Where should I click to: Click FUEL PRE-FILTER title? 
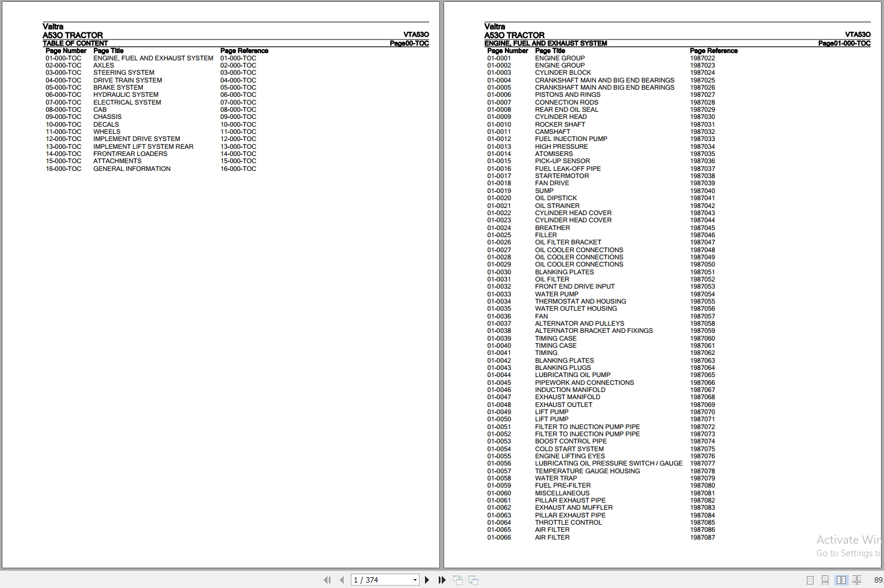562,485
